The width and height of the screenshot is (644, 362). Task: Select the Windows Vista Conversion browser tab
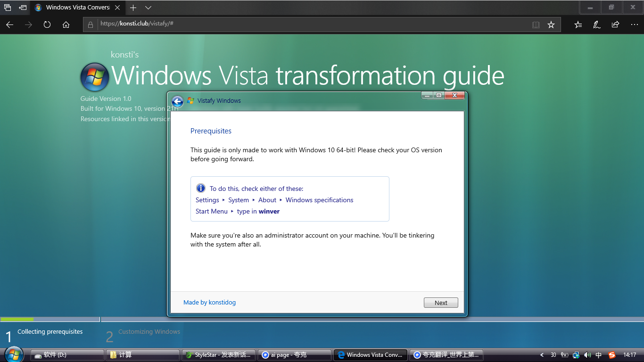pyautogui.click(x=78, y=8)
